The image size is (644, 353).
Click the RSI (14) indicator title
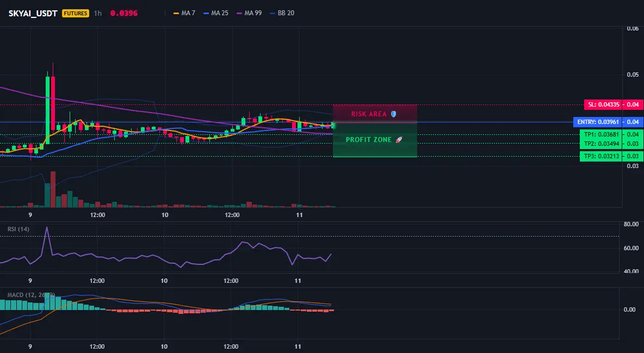18,229
